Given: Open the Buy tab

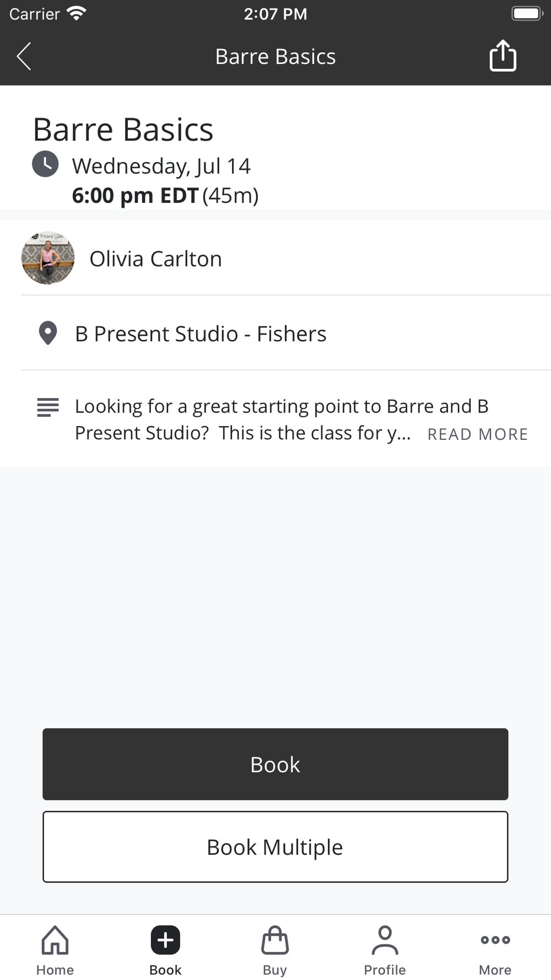Looking at the screenshot, I should coord(275,950).
